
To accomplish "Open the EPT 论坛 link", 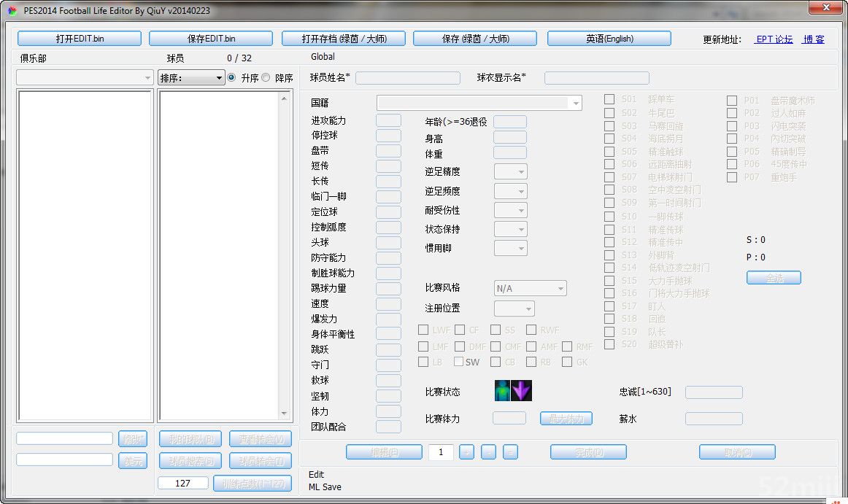I will click(774, 39).
